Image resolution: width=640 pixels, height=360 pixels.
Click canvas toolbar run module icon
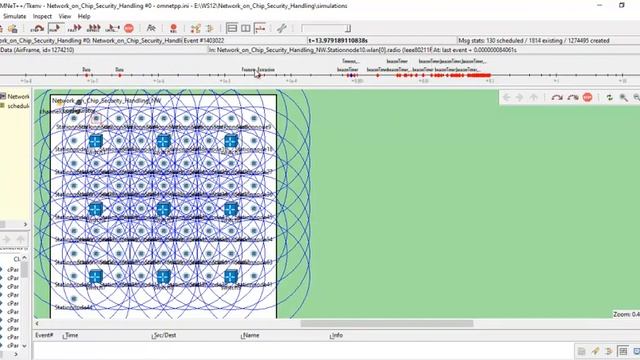pos(557,98)
